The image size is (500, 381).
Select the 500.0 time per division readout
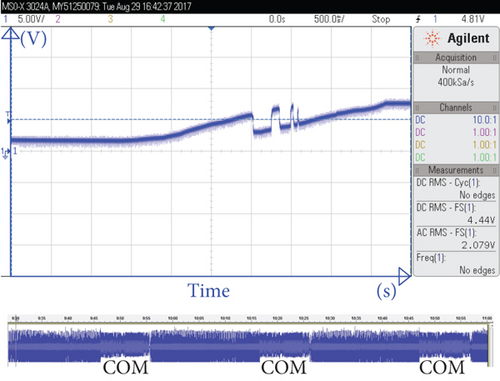[x=329, y=19]
